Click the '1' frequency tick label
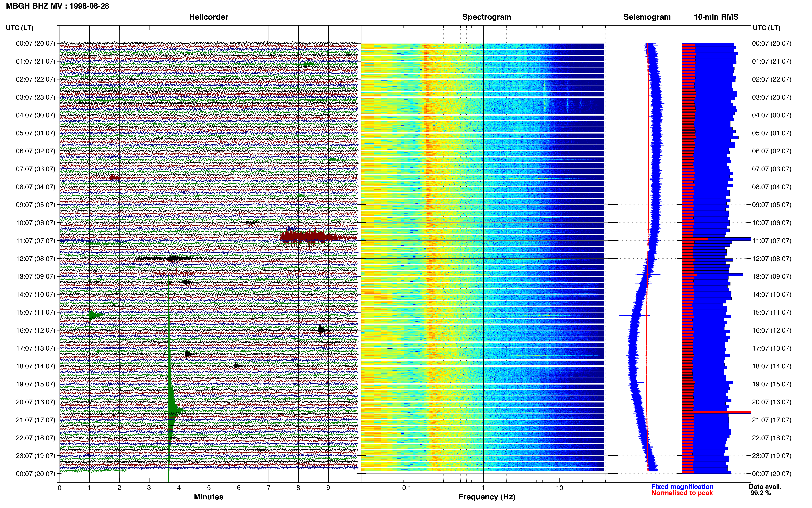The width and height of the screenshot is (812, 508). tap(483, 487)
